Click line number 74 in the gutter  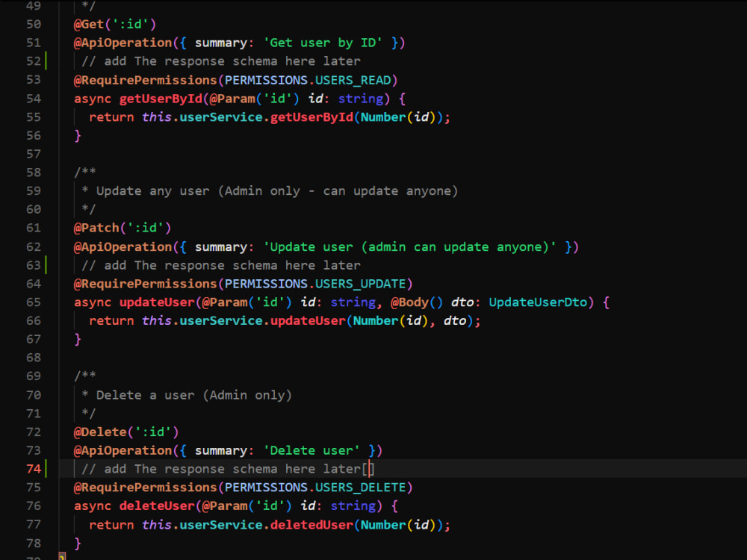(x=34, y=469)
